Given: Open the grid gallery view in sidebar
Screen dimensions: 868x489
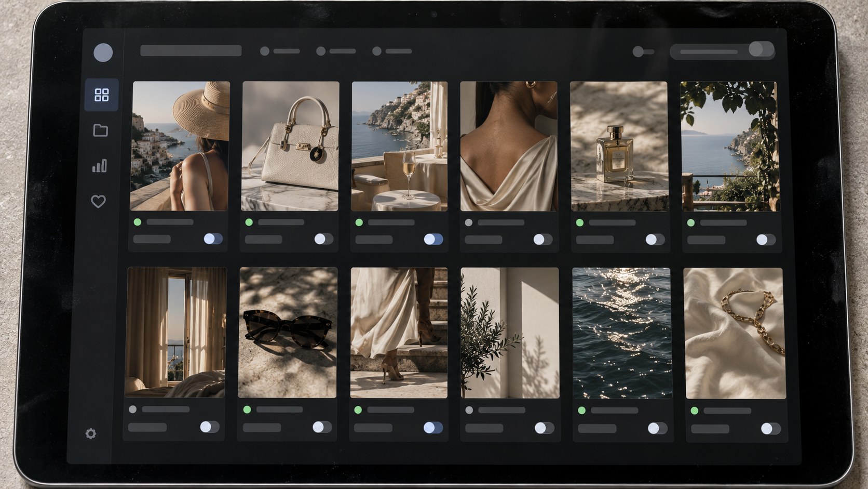Looking at the screenshot, I should pyautogui.click(x=102, y=95).
